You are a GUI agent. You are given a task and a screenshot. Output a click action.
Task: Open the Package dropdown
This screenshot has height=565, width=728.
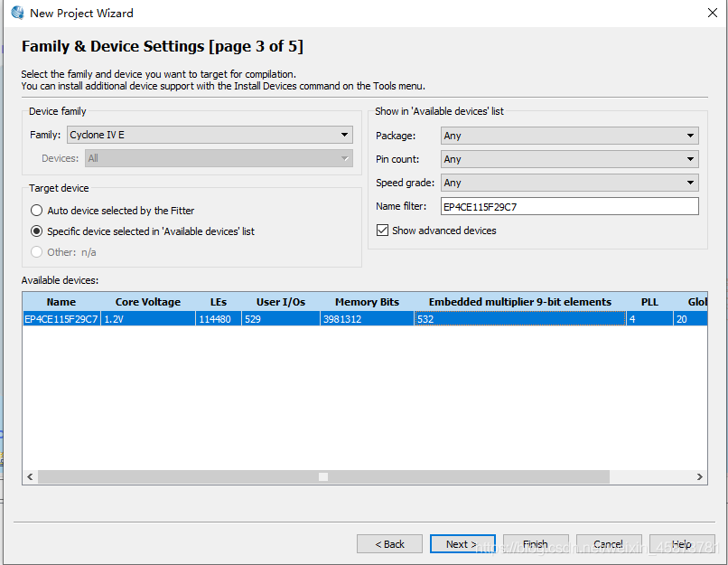[570, 136]
